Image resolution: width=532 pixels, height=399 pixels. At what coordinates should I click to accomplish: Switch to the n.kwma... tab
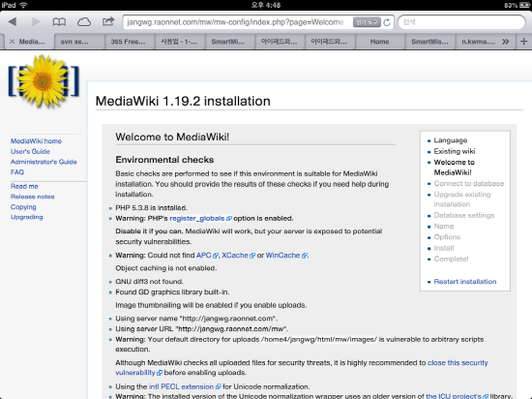478,42
